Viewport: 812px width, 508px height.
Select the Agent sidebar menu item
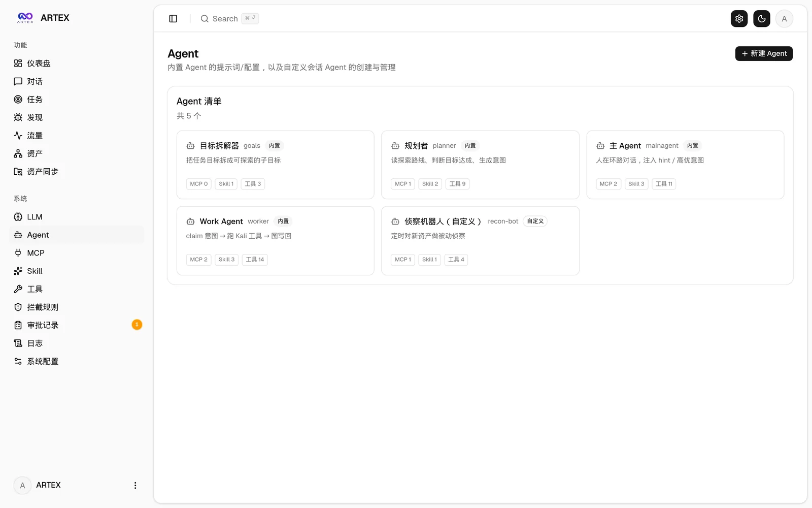click(77, 235)
